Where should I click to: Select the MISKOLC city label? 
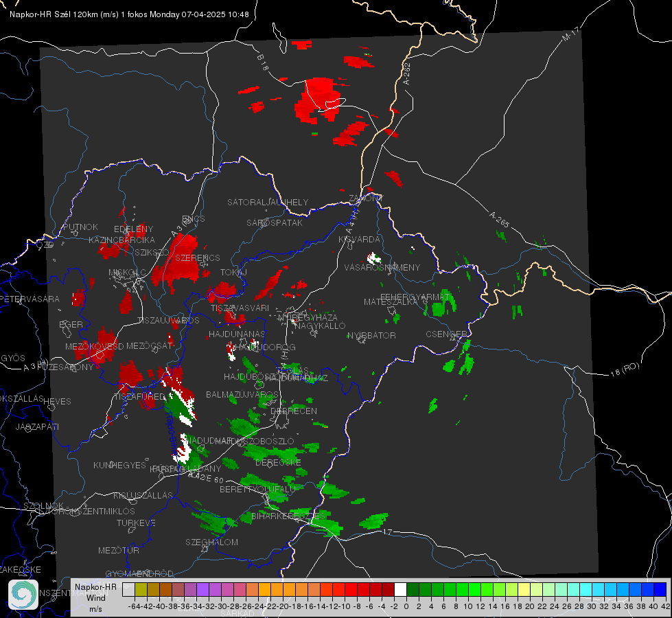pyautogui.click(x=127, y=273)
